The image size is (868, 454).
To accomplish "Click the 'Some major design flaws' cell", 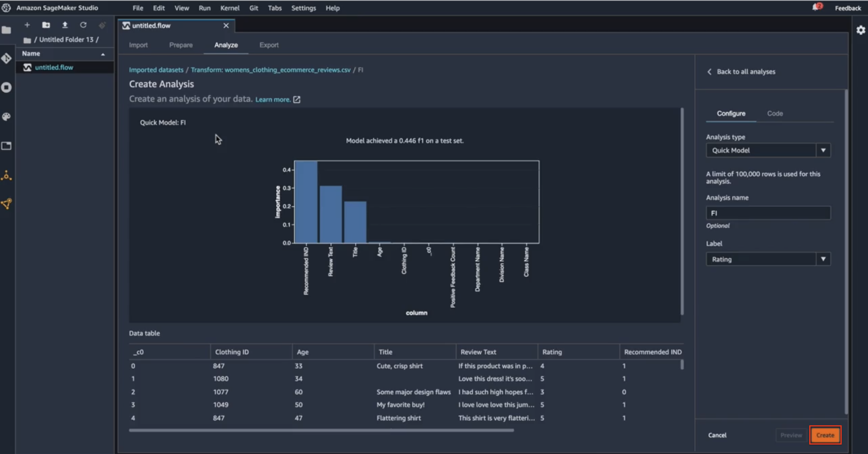I will [413, 392].
